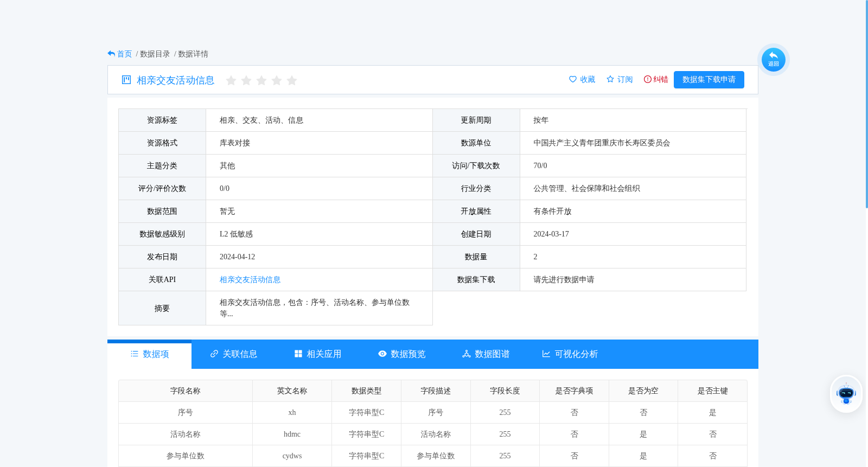Open the 相关应用 tab
The height and width of the screenshot is (467, 868).
(318, 354)
